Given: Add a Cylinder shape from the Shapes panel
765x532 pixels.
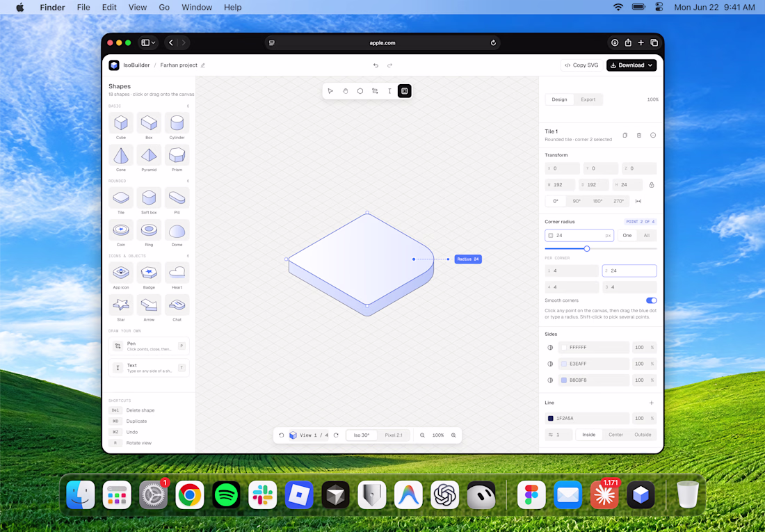Looking at the screenshot, I should coord(177,123).
